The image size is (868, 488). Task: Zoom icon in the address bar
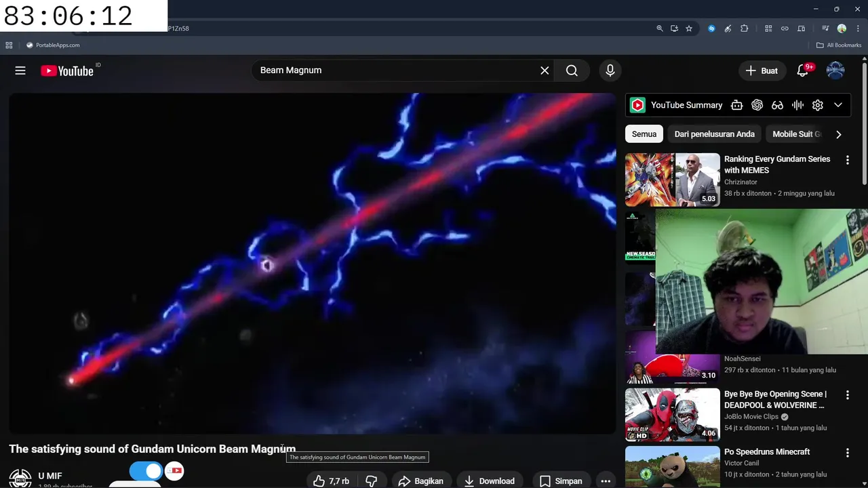pos(660,28)
